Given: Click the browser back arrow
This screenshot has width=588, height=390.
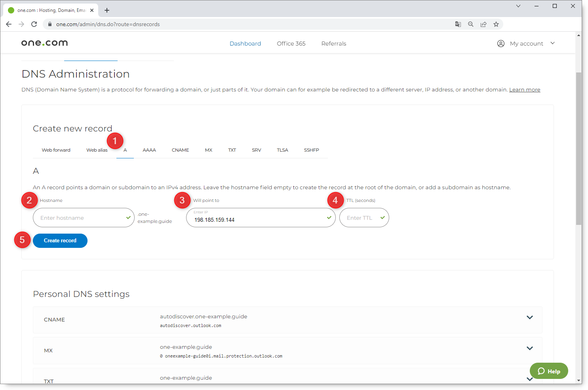Looking at the screenshot, I should tap(9, 24).
